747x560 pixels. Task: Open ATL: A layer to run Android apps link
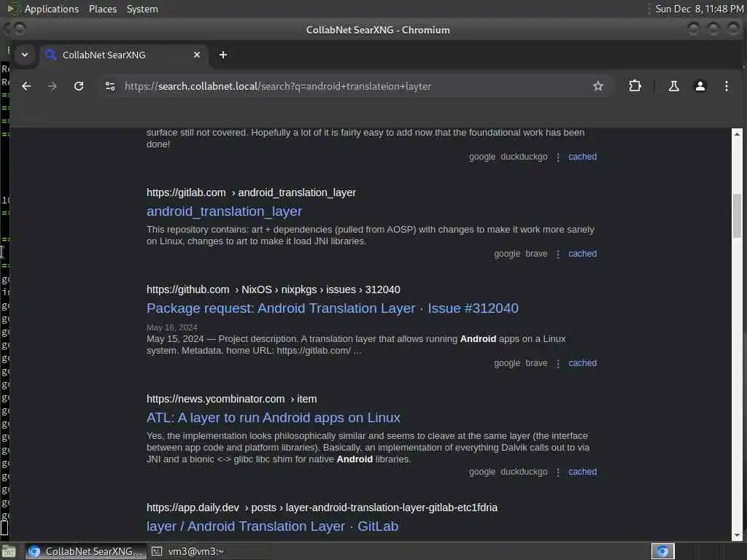point(274,418)
